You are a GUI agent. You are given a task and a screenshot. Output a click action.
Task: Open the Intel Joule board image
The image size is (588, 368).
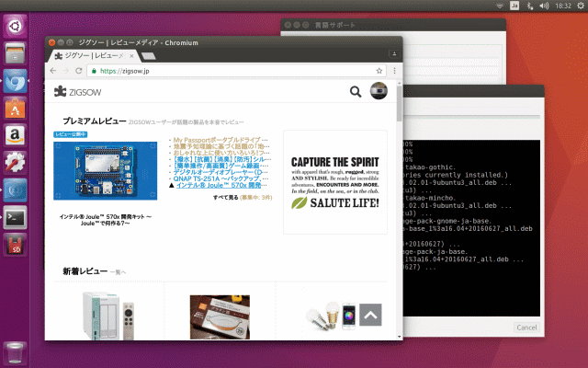[106, 171]
